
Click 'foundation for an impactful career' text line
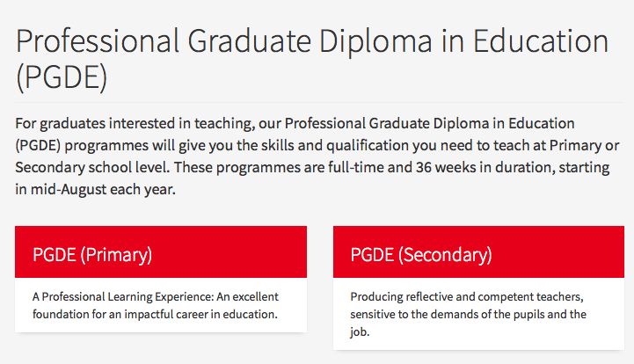155,314
